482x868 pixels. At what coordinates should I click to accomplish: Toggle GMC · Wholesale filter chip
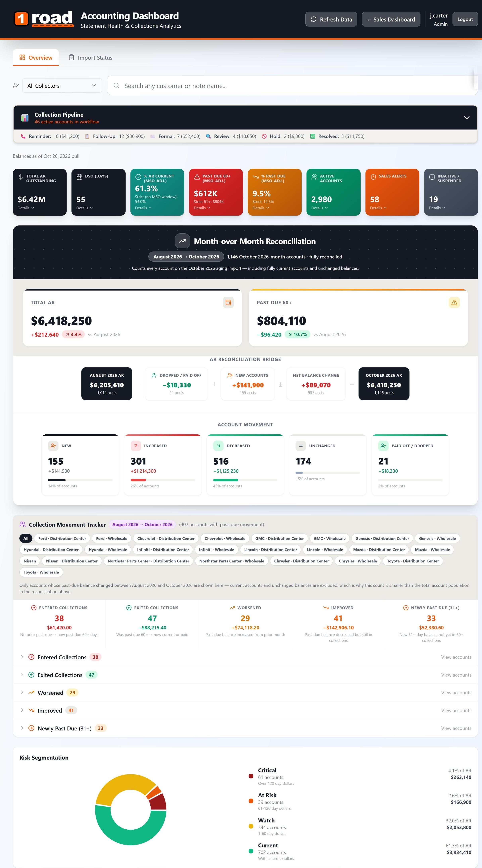(330, 538)
